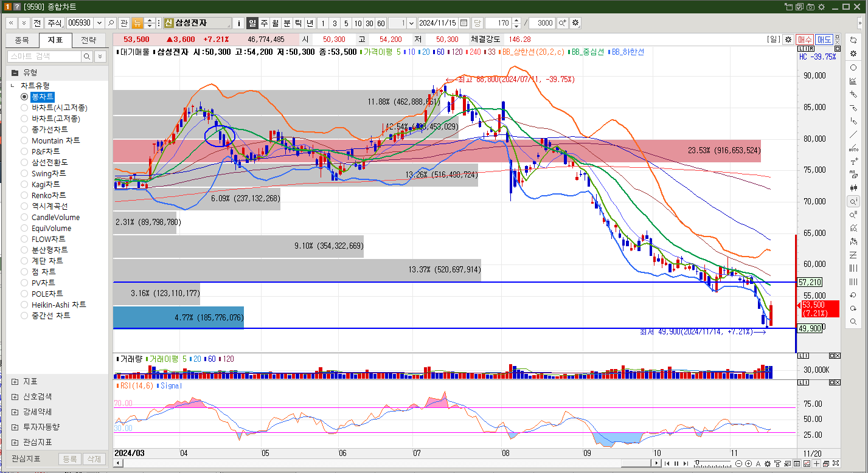This screenshot has height=473, width=868.
Task: Click the horizontal chart scrollbar
Action: pos(387,463)
